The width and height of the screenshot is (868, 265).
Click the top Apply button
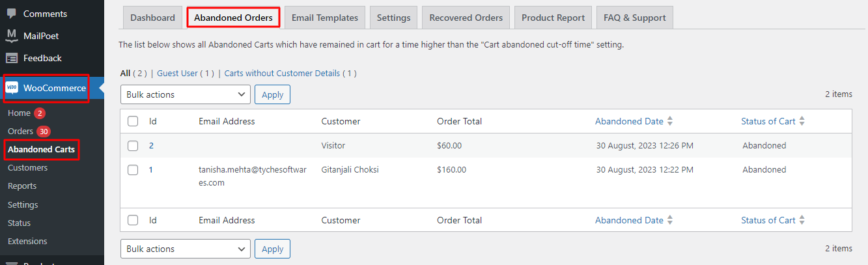pos(272,94)
